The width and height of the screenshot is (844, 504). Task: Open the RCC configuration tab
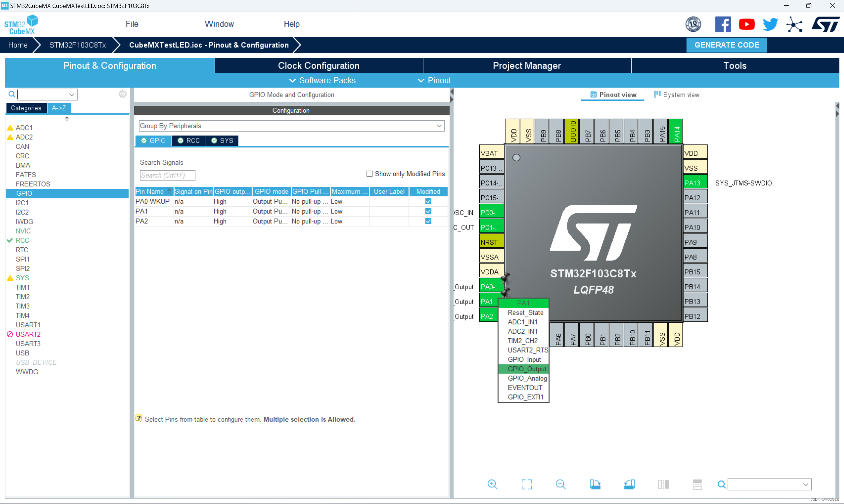[188, 141]
